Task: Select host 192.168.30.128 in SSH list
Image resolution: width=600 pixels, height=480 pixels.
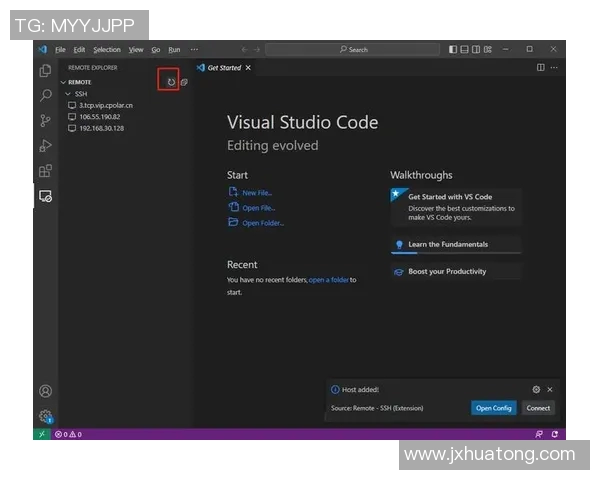Action: click(101, 128)
